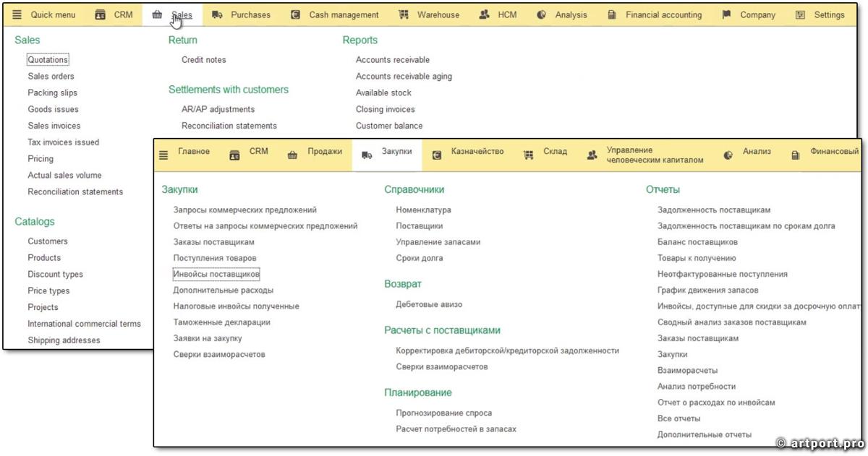Click the Quick menu hamburger icon
Image resolution: width=868 pixels, height=456 pixels.
(x=17, y=14)
